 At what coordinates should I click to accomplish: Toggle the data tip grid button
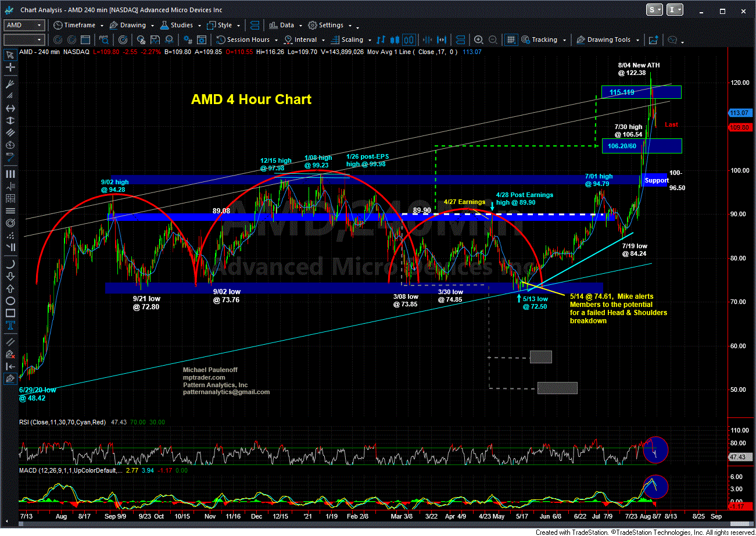pyautogui.click(x=511, y=40)
